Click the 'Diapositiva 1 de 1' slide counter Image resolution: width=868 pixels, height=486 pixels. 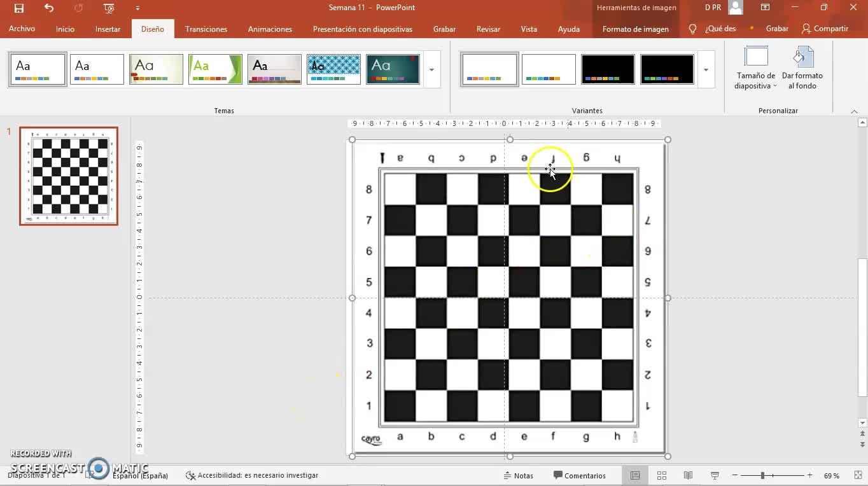[x=37, y=475]
